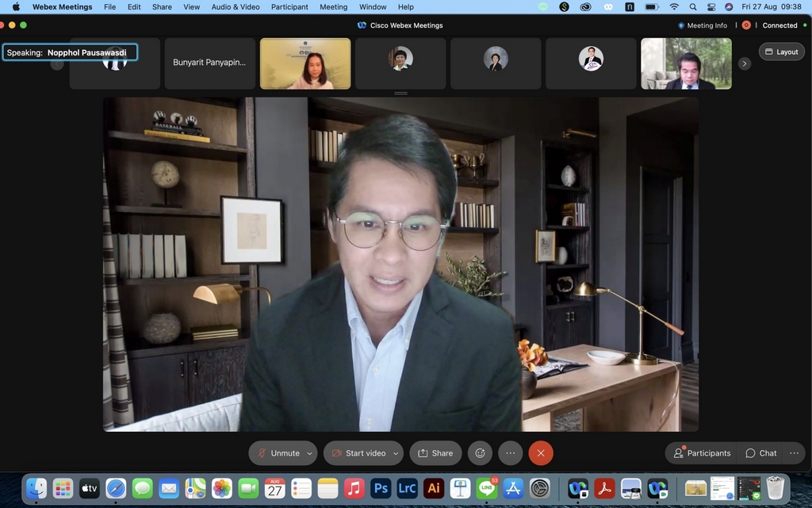Image resolution: width=812 pixels, height=508 pixels.
Task: Show next participants with right chevron
Action: pos(744,63)
